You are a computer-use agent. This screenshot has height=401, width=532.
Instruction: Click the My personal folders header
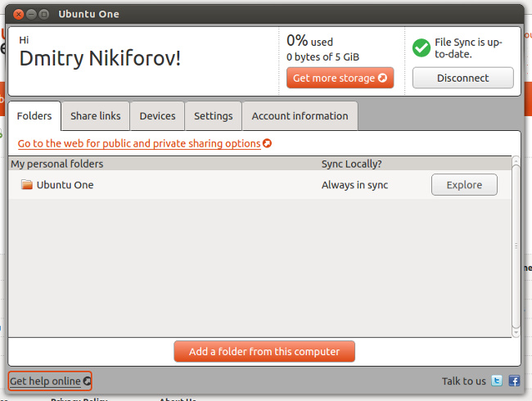tap(57, 164)
